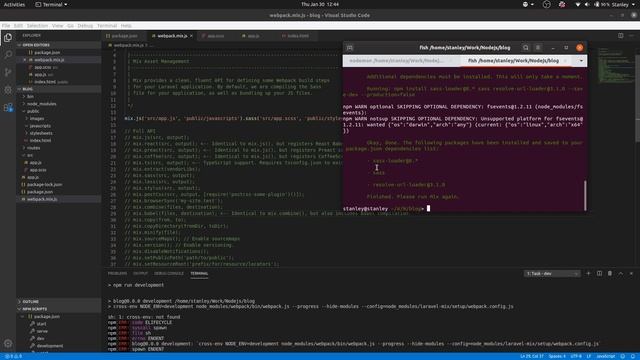The height and width of the screenshot is (360, 640).
Task: Open package-lock.json in the file tree
Action: pyautogui.click(x=44, y=184)
